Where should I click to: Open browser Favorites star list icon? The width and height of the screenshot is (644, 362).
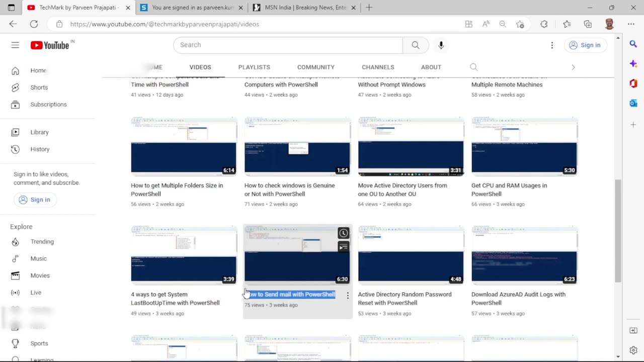coord(567,24)
